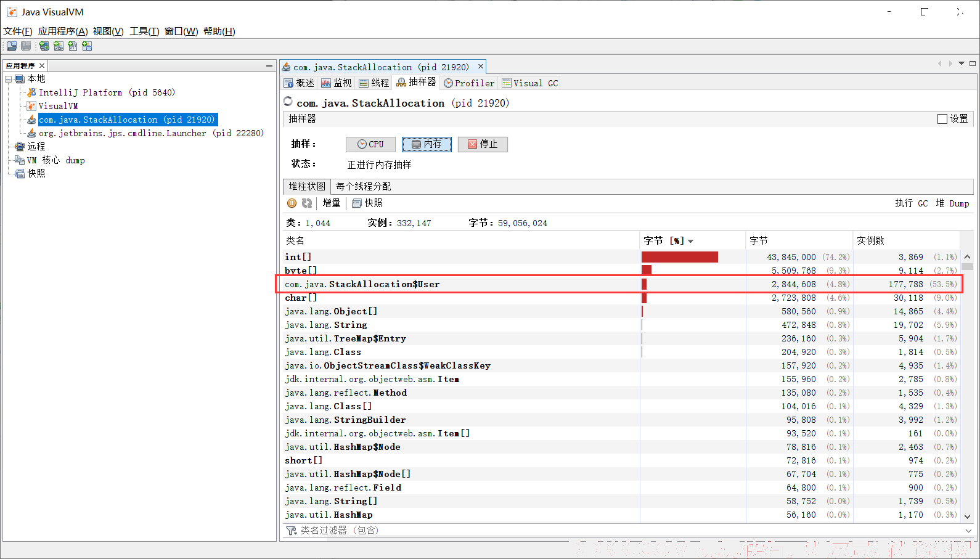
Task: Click the refresh results icon
Action: coord(307,203)
